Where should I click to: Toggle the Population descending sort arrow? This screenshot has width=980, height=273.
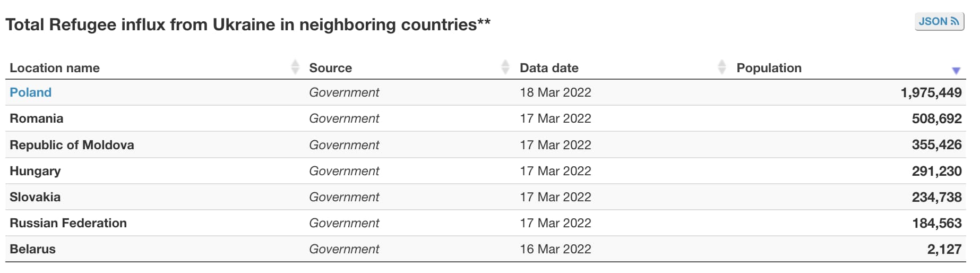pos(956,71)
